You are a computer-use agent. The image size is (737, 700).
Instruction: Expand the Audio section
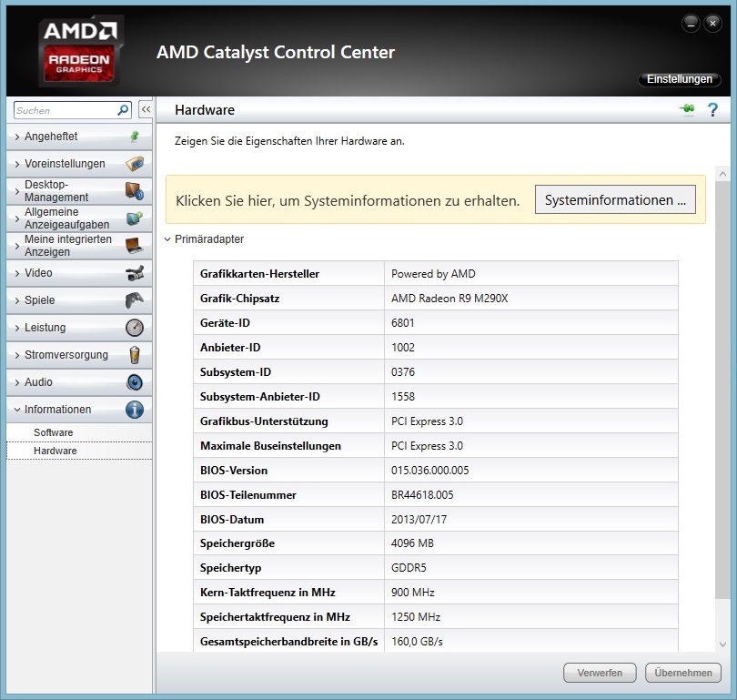click(x=17, y=382)
